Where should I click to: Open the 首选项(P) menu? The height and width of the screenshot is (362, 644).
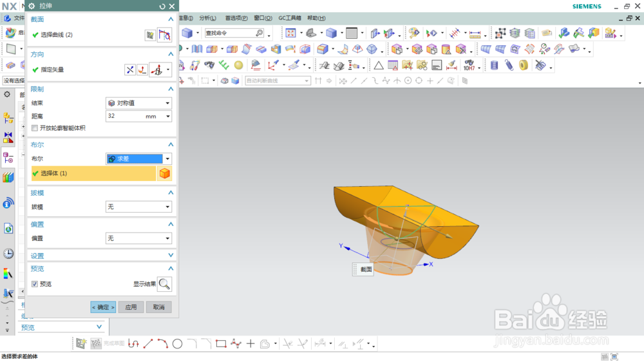(236, 18)
